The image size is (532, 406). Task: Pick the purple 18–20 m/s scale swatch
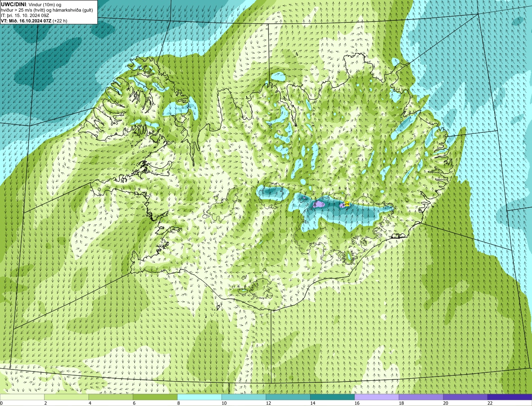coord(421,397)
